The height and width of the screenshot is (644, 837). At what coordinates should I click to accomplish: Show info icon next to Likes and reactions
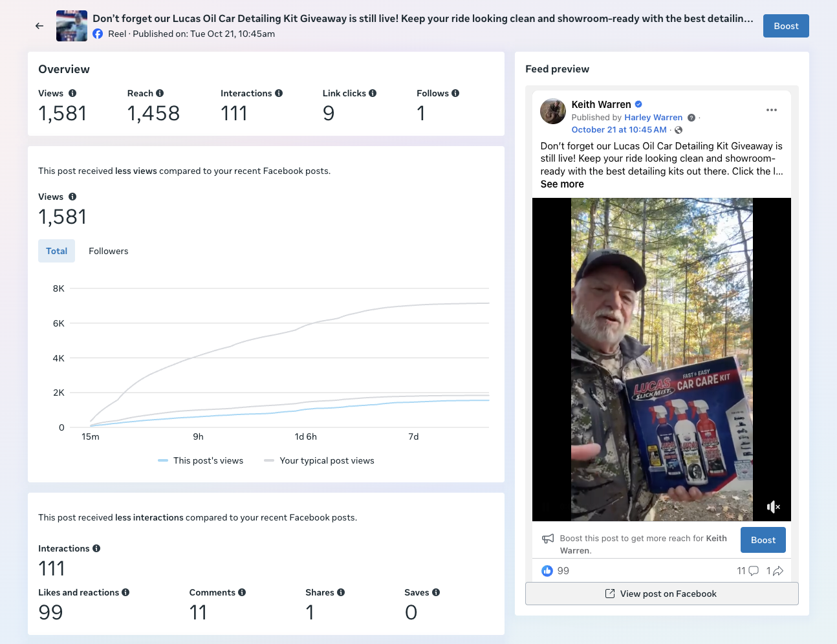[125, 592]
